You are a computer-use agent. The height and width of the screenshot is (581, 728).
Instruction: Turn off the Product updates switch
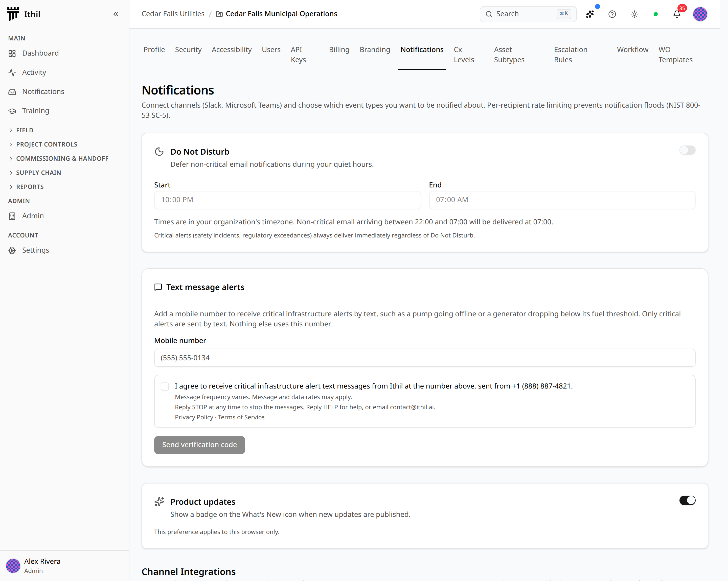tap(687, 500)
